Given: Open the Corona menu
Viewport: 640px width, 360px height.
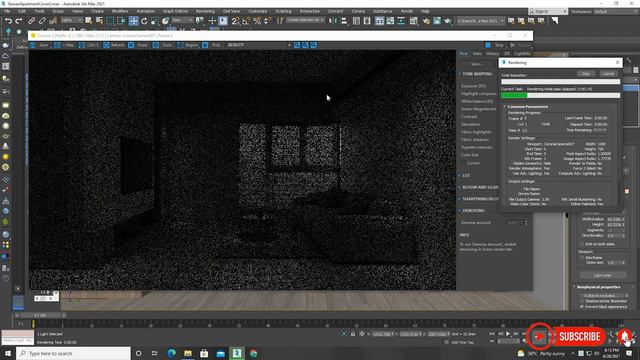Looking at the screenshot, I should (x=358, y=11).
